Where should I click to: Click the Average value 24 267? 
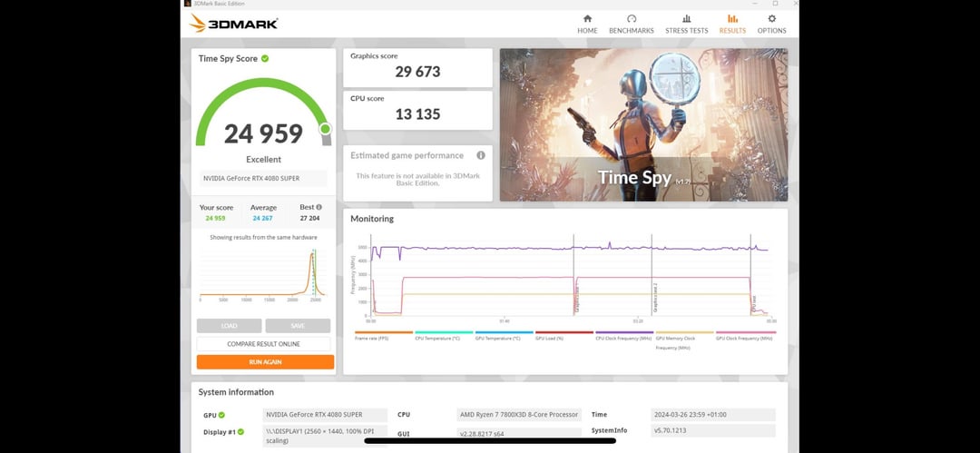pyautogui.click(x=263, y=219)
